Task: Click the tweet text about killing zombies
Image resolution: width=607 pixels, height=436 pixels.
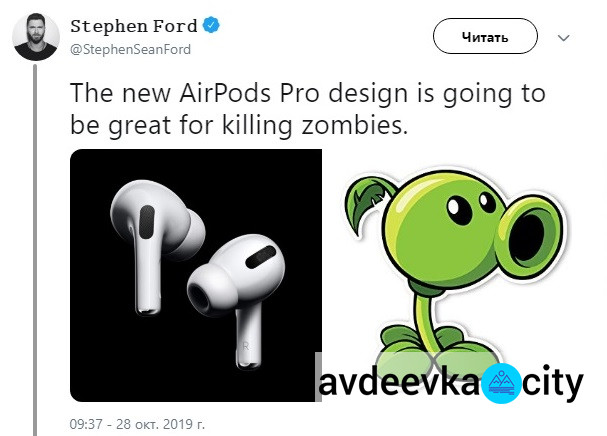Action: pyautogui.click(x=308, y=109)
